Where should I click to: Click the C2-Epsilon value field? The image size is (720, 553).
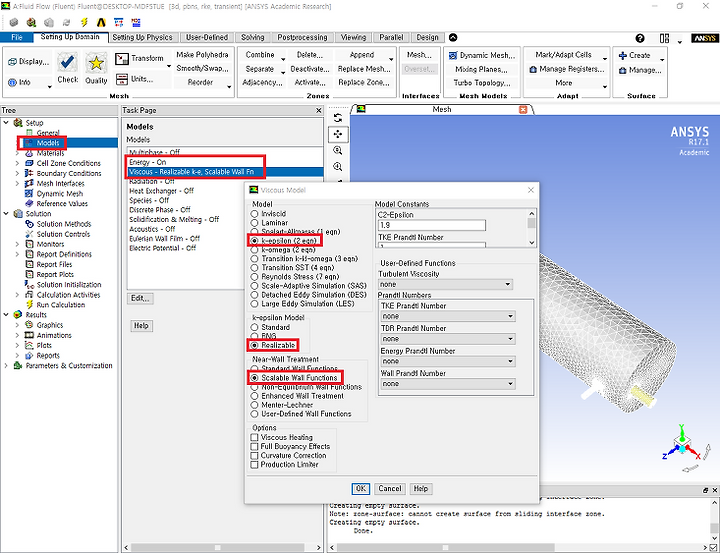(x=431, y=226)
